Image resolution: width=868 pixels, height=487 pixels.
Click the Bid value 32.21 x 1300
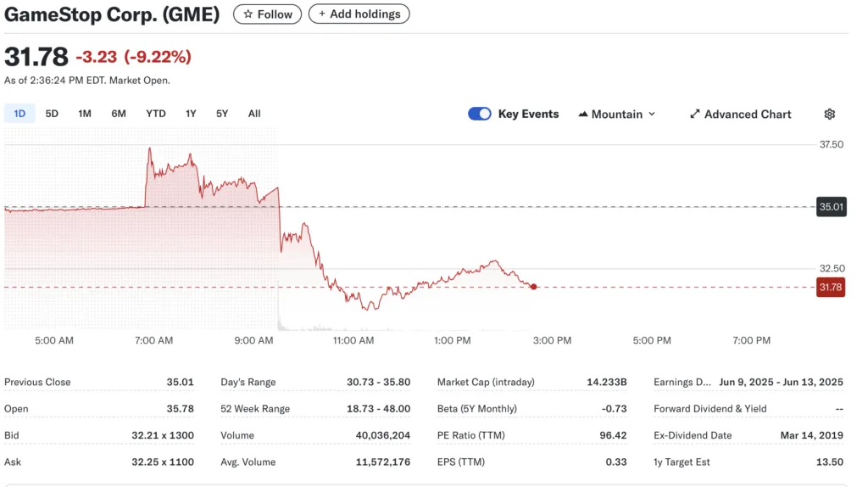tap(163, 435)
